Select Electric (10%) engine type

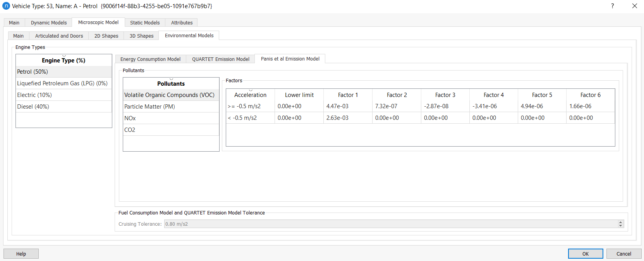coord(34,95)
